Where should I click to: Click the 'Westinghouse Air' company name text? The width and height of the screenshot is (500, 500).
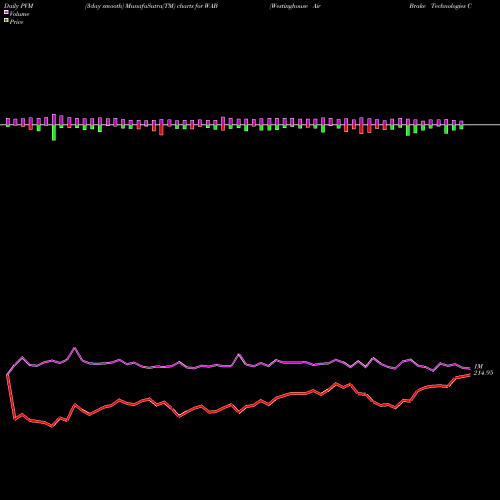(295, 6)
